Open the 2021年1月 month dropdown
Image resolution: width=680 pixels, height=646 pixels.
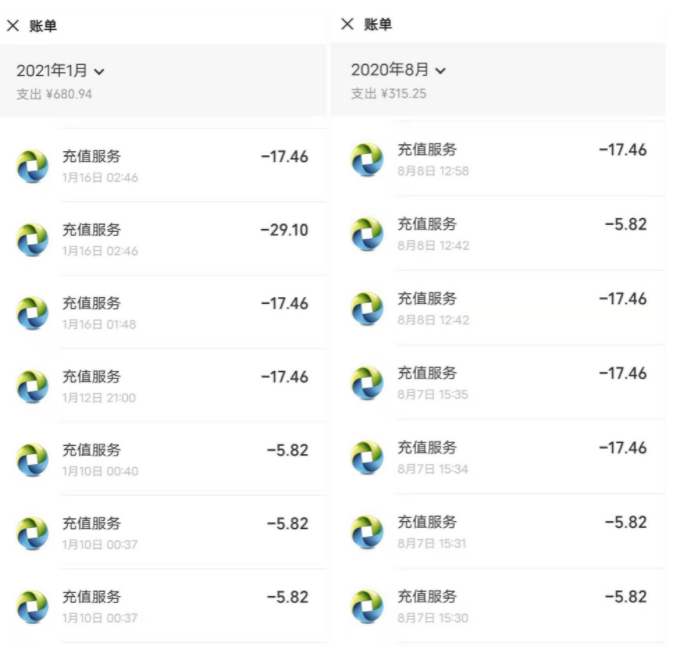pos(61,71)
